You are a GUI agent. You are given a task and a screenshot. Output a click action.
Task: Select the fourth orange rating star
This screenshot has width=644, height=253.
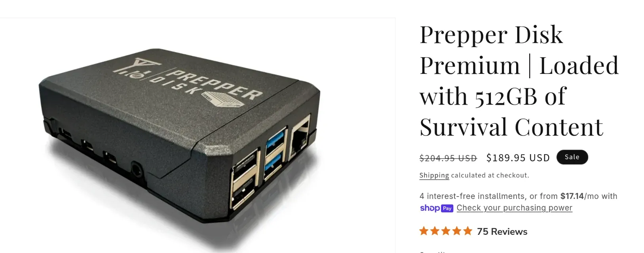point(457,231)
